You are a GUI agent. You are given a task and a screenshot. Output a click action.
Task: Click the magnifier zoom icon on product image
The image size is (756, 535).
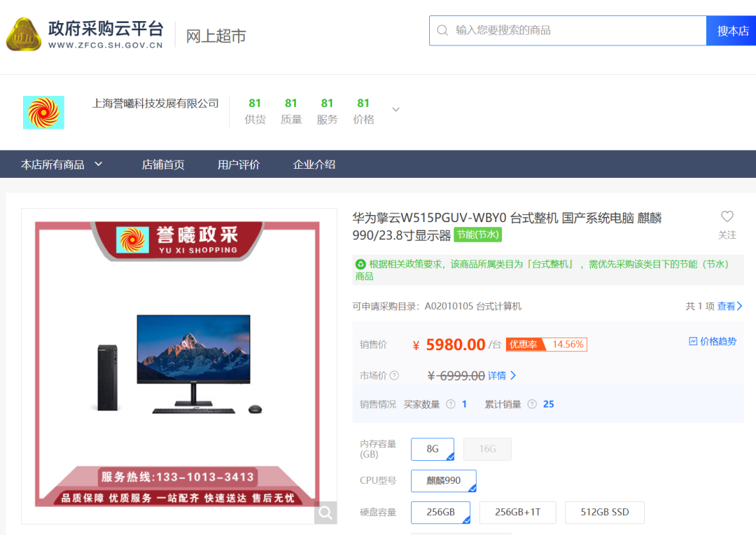(x=325, y=513)
